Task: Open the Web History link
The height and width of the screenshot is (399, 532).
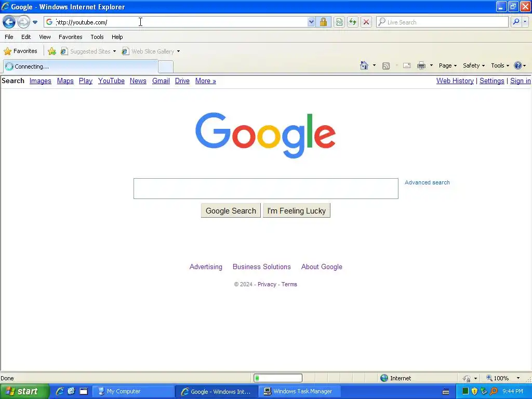Action: (x=455, y=81)
